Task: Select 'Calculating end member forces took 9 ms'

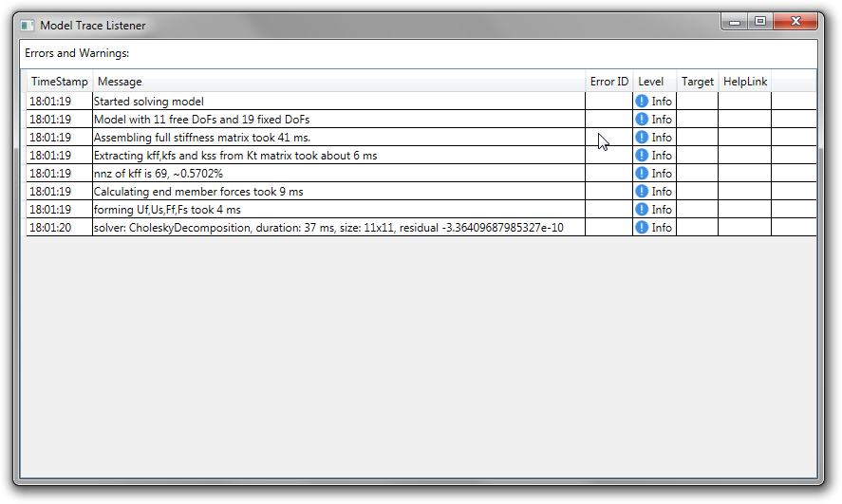Action: pyautogui.click(x=198, y=192)
